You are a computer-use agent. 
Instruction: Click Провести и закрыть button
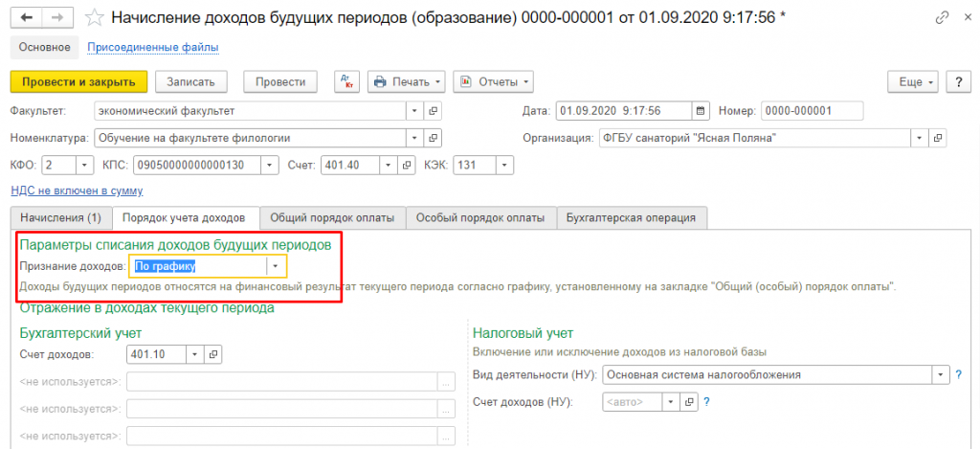click(x=78, y=82)
